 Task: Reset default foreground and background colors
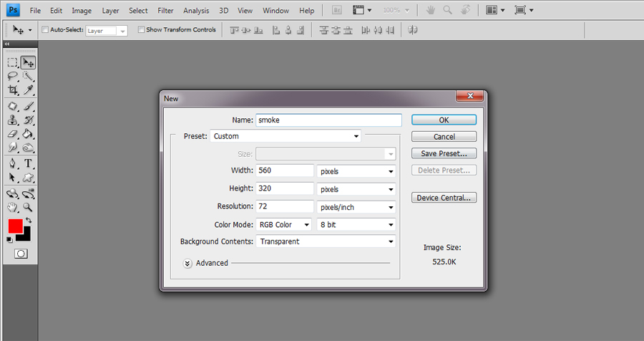pos(9,239)
